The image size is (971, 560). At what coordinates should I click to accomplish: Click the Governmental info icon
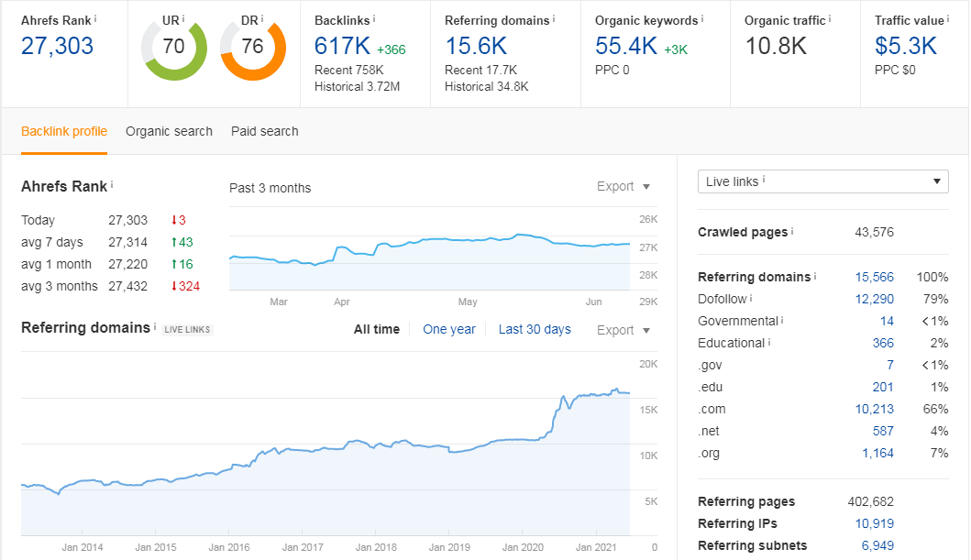(782, 320)
